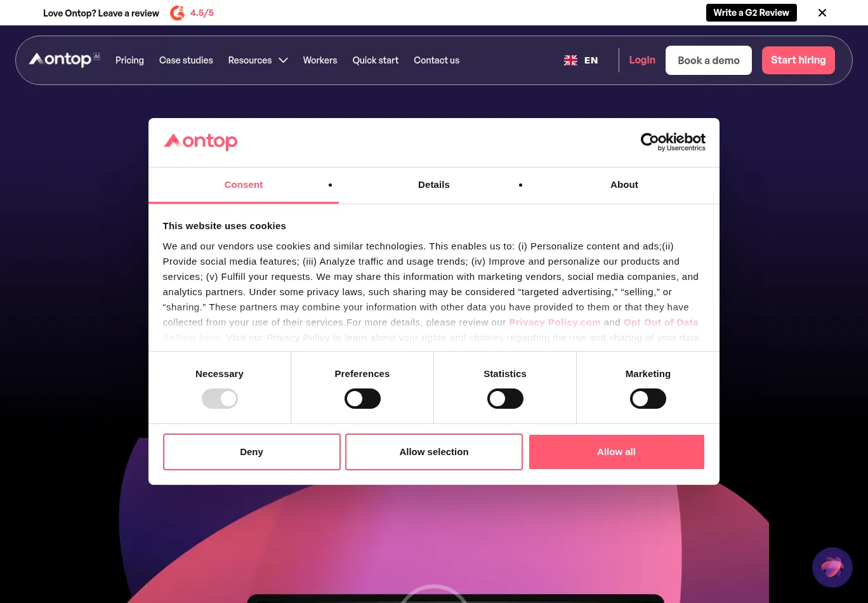Open the EN language selector
This screenshot has height=603, width=868.
(x=591, y=60)
